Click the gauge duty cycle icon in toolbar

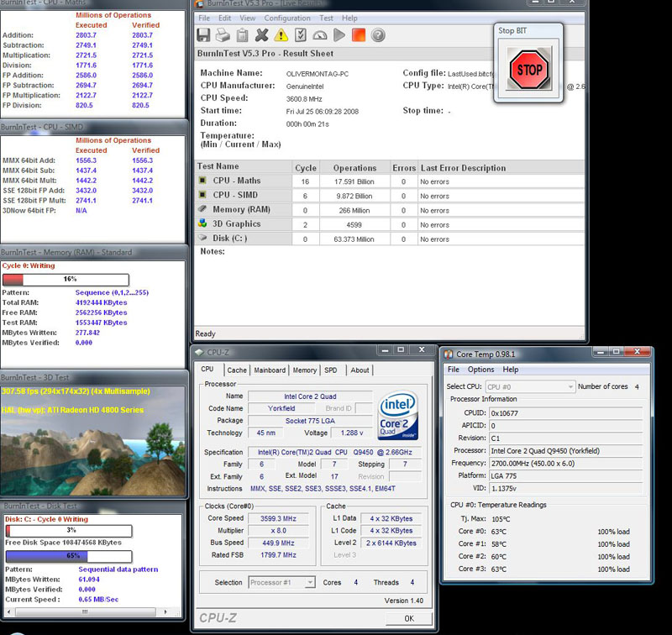(320, 35)
